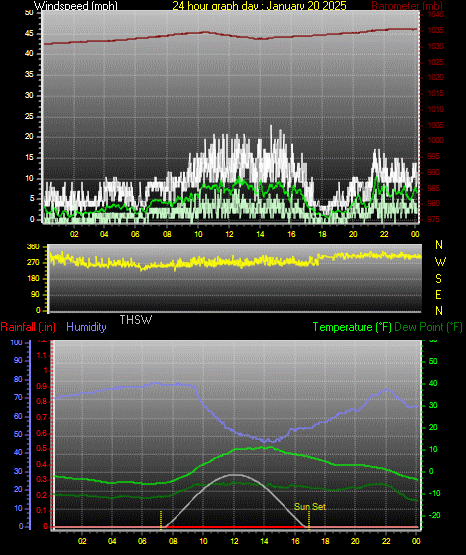466x555 pixels.
Task: Click the '1030' barometer axis value
Action: coord(436,46)
